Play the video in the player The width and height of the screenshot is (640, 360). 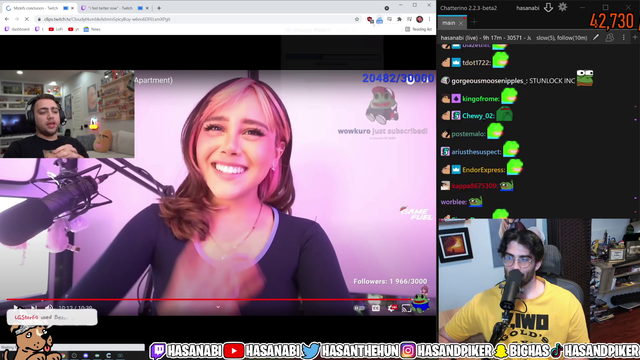16,308
